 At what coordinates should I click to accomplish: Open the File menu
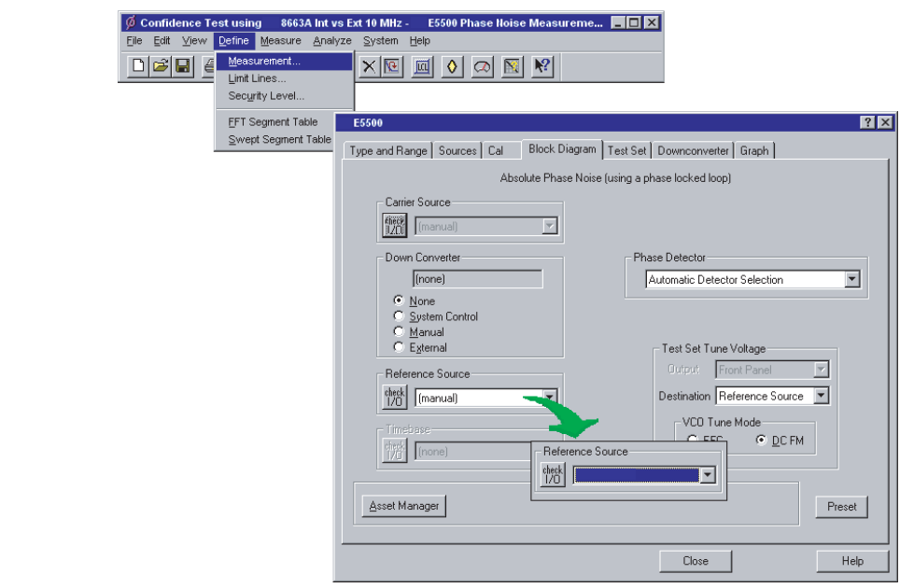[134, 41]
